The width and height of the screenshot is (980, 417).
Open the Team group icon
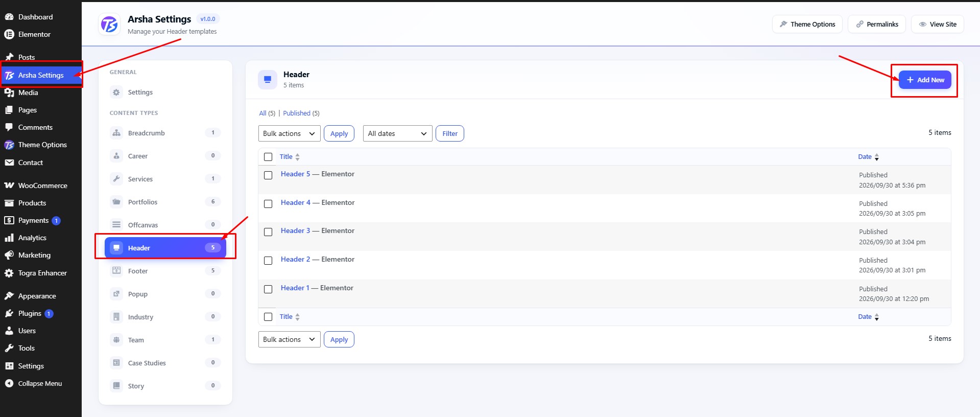click(116, 340)
